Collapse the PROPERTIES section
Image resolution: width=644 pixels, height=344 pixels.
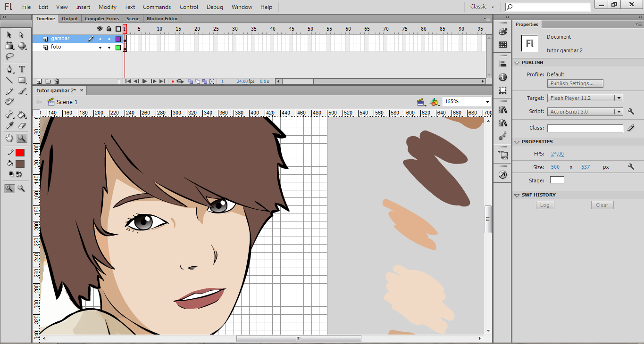pos(517,142)
